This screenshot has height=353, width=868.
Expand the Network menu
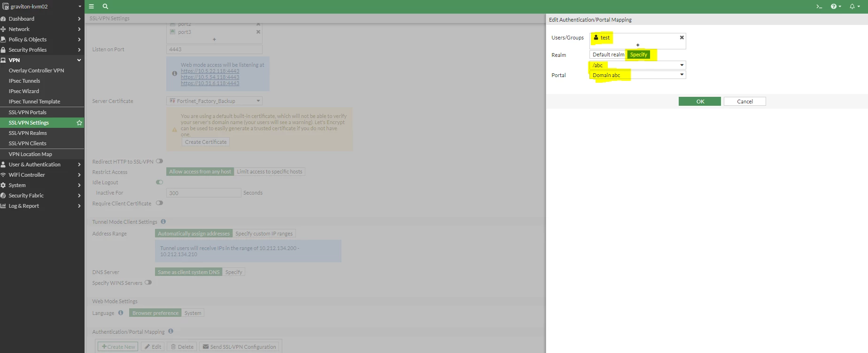[42, 29]
